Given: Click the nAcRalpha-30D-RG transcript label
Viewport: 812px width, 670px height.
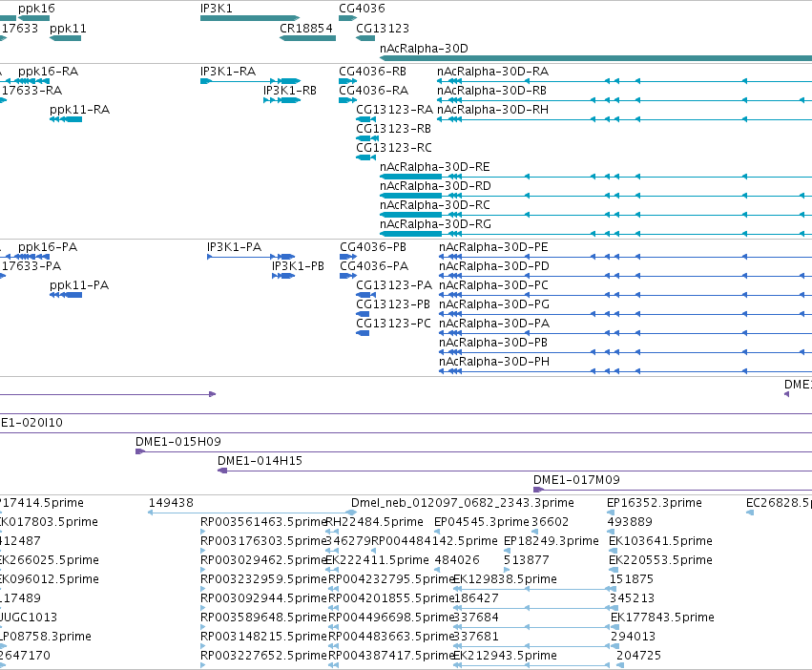Looking at the screenshot, I should coord(435,224).
